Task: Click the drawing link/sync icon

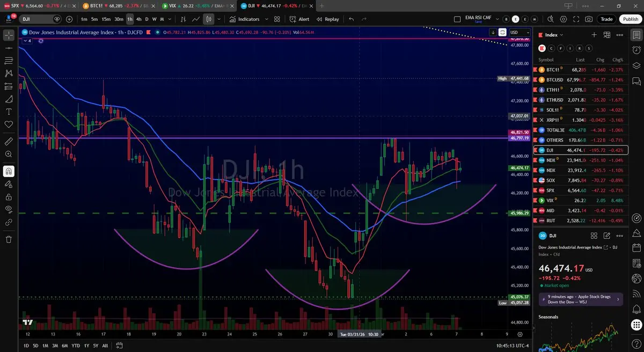Action: coord(9,222)
